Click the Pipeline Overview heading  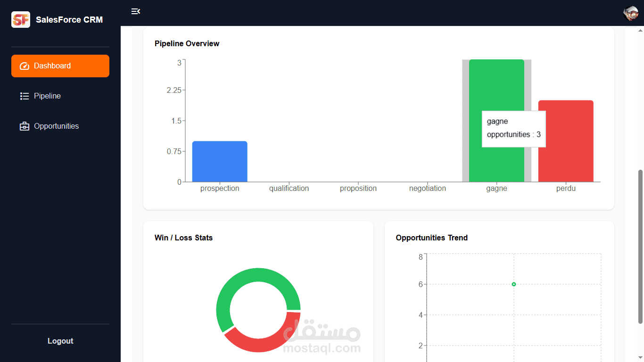[x=187, y=43]
